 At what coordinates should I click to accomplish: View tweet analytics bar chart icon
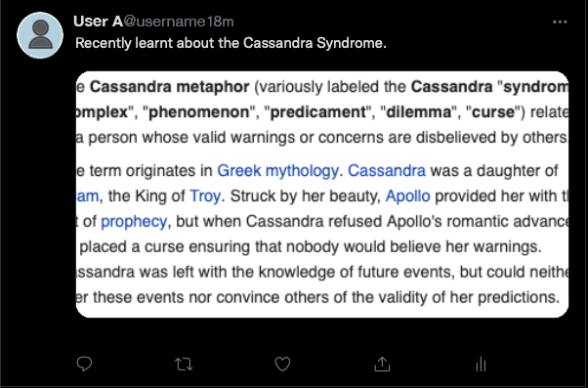tap(481, 364)
